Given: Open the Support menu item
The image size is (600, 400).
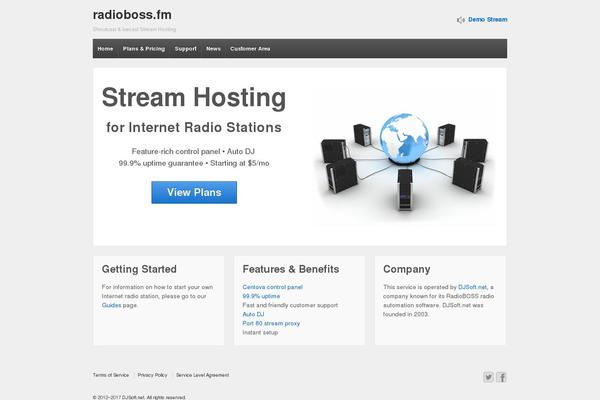Looking at the screenshot, I should (x=186, y=49).
